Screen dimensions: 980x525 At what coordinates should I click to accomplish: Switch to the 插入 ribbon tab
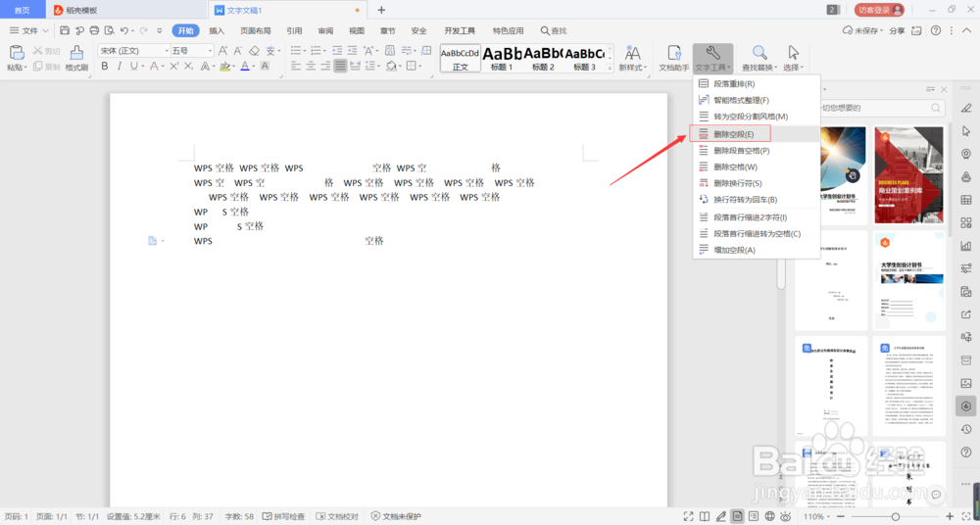[217, 30]
